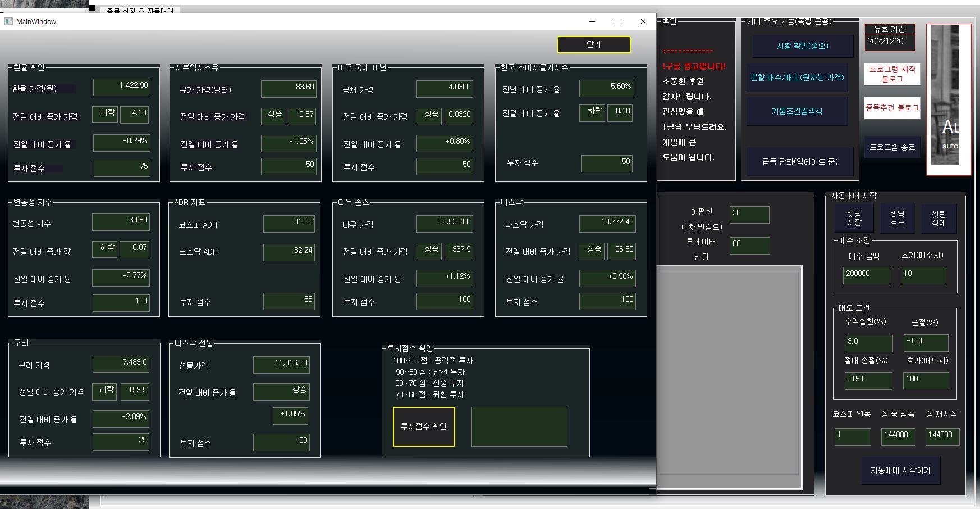Viewport: 980px width, 509px height.
Task: Click the 환율 가격 field showing 1,422.90
Action: tap(122, 87)
